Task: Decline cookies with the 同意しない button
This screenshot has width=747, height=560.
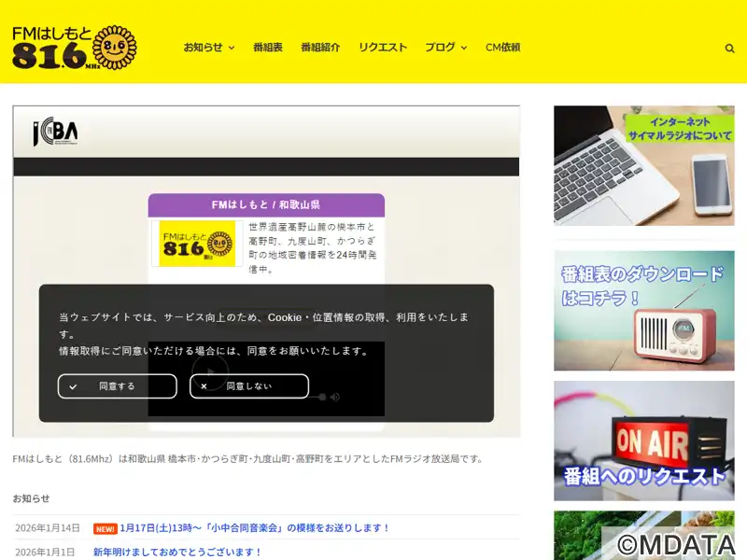Action: click(x=248, y=385)
